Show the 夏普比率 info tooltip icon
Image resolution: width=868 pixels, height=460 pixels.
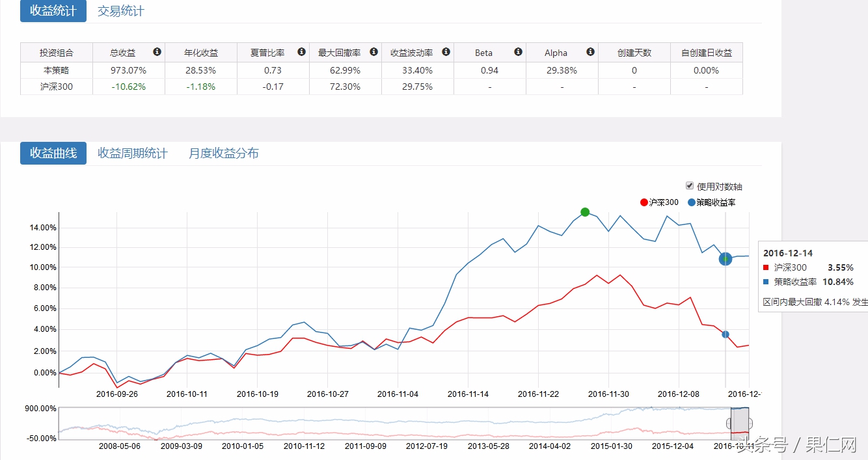pos(301,52)
